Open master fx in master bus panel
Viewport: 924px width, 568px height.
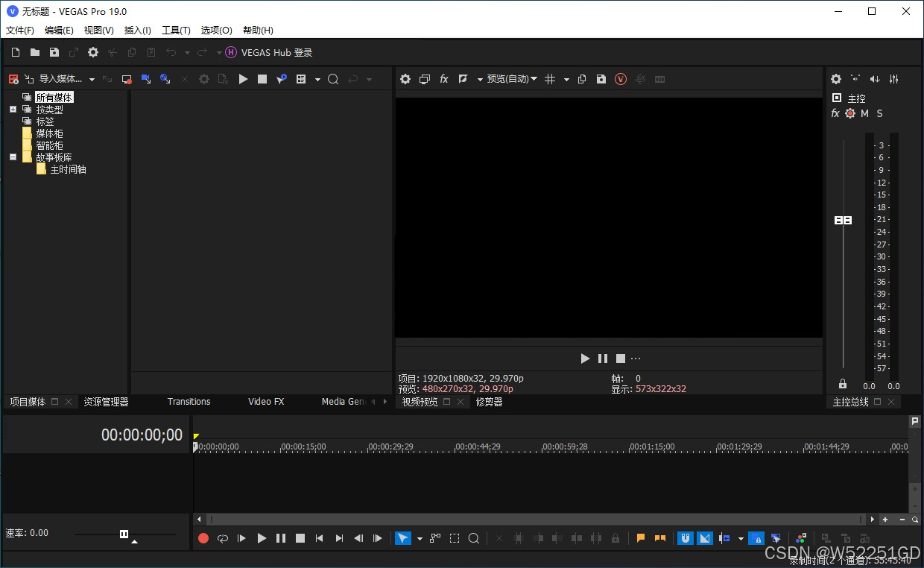tap(835, 113)
